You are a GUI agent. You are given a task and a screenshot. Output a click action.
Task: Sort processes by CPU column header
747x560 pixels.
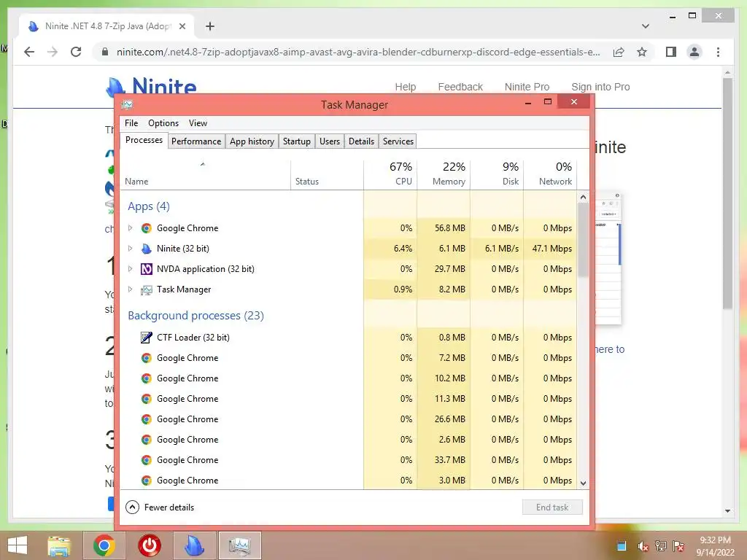pos(391,174)
